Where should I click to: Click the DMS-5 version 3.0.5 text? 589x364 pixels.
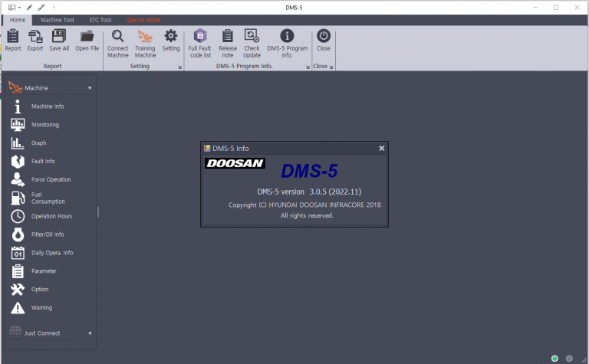pyautogui.click(x=309, y=192)
